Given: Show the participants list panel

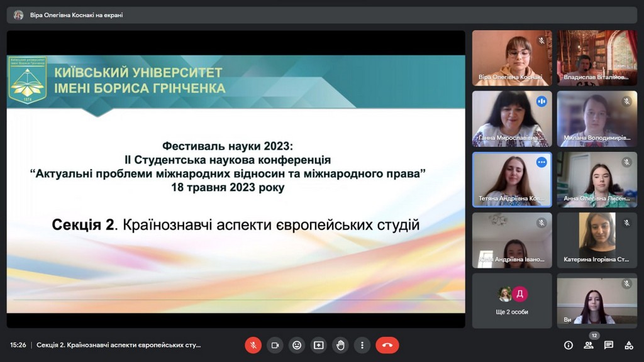Looking at the screenshot, I should click(x=589, y=345).
